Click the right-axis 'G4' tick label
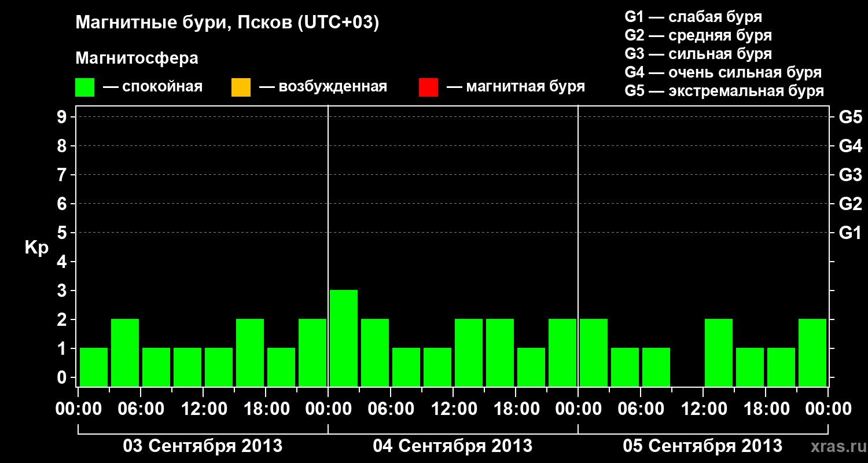 click(850, 146)
